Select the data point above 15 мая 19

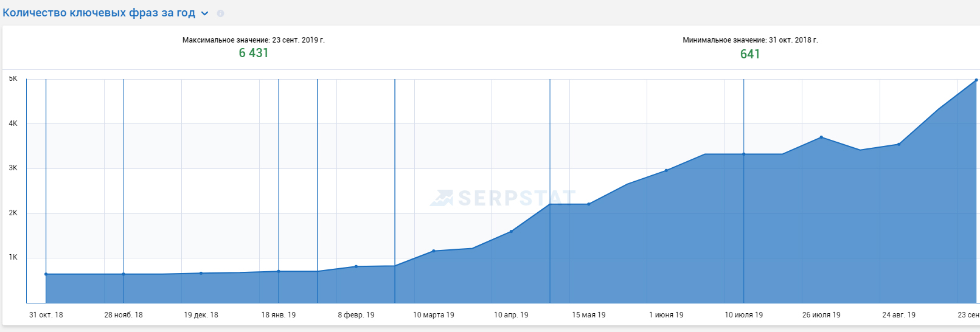tap(589, 204)
